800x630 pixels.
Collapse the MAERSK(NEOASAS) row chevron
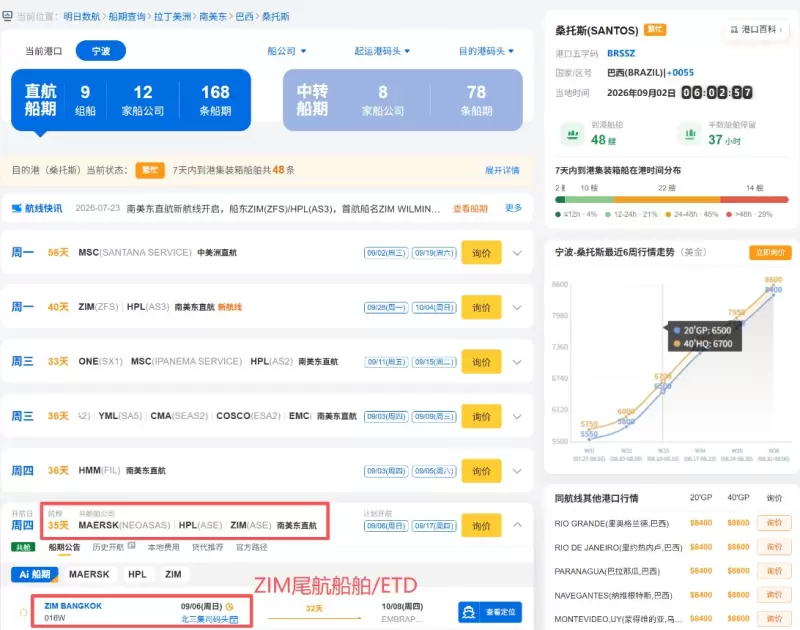tap(517, 525)
